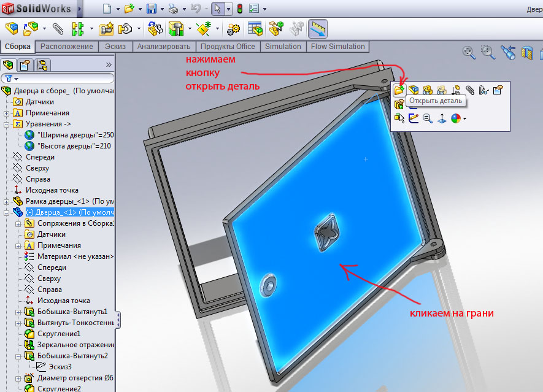543x392 pixels.
Task: Click the appearance color ball in popup
Action: (456, 118)
